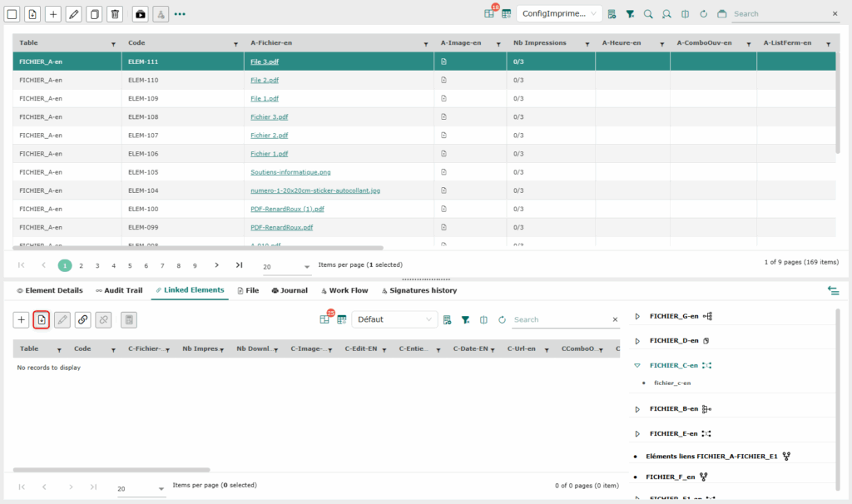Go to page 5 in top pagination
Image resolution: width=852 pixels, height=504 pixels.
coord(130,265)
